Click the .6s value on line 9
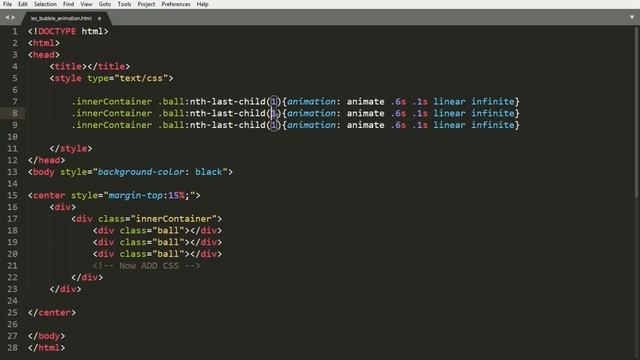Viewport: 640px width, 360px height. click(398, 125)
